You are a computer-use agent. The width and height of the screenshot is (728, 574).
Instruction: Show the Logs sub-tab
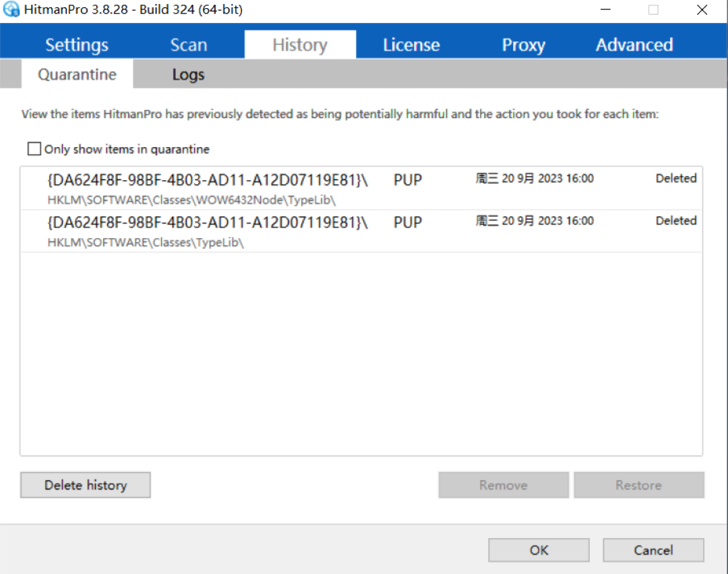point(188,74)
